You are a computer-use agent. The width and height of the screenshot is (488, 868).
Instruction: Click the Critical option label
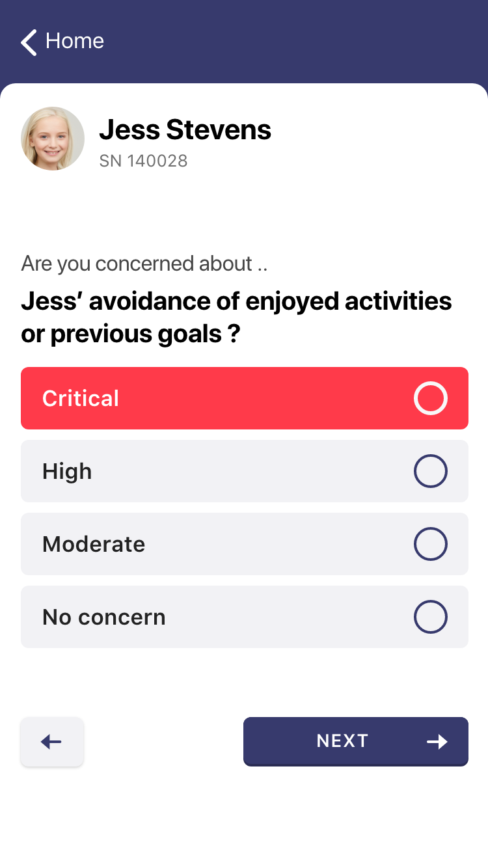click(81, 398)
